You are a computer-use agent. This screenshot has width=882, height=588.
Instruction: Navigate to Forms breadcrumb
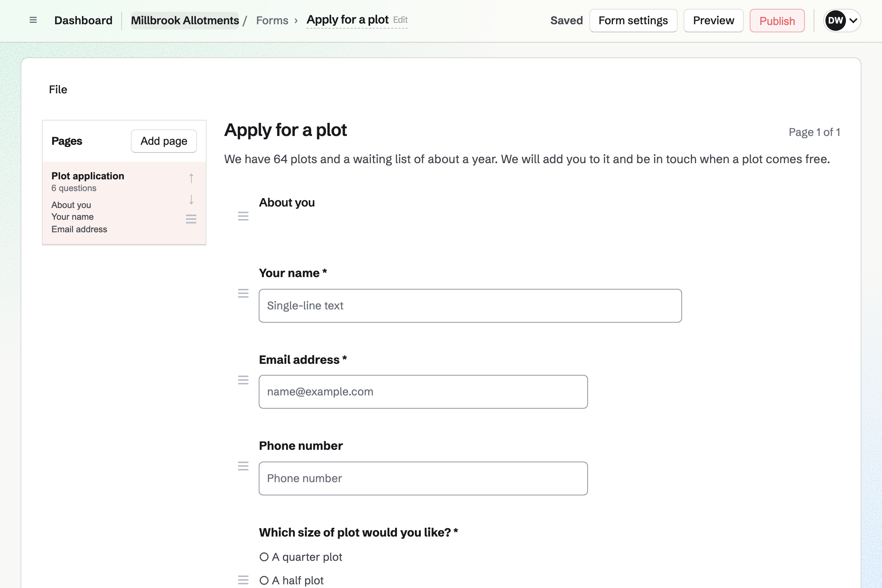tap(272, 20)
